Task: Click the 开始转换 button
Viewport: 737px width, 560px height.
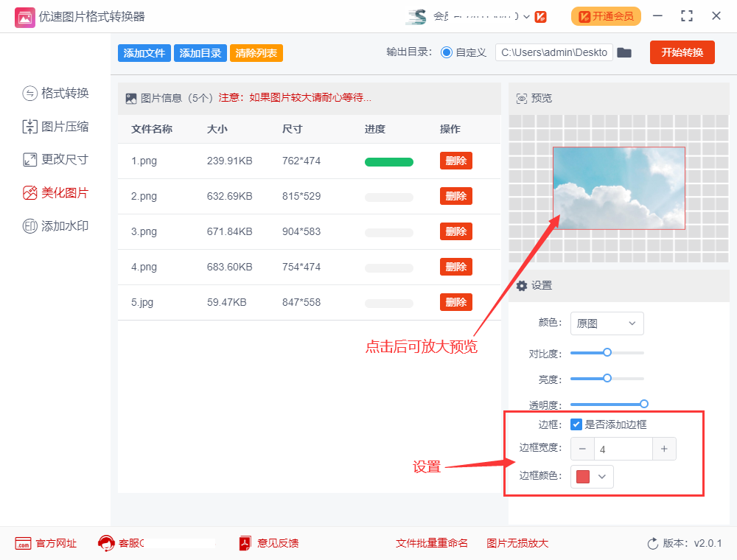Action: (x=682, y=52)
